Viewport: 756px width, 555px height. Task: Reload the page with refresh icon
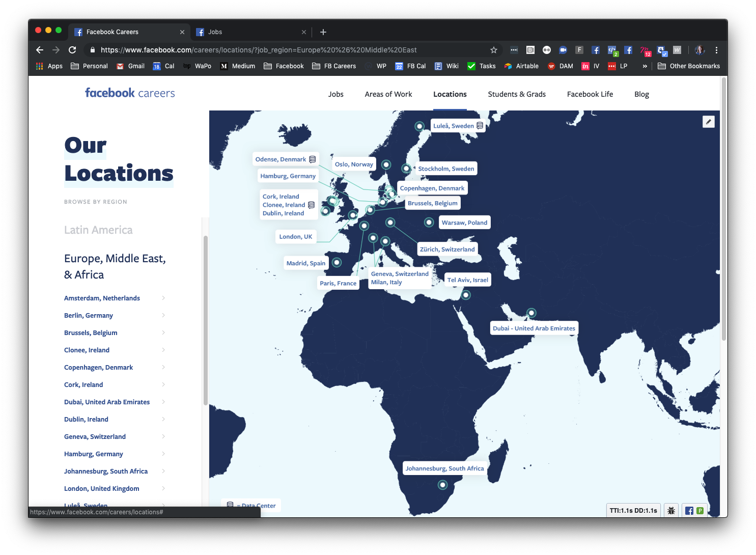pyautogui.click(x=72, y=50)
